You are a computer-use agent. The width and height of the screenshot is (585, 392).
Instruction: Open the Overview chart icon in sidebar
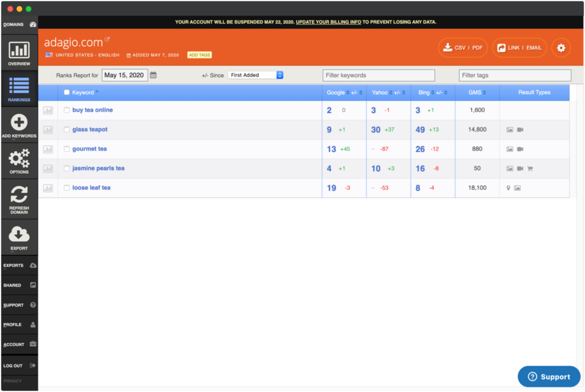(x=19, y=50)
